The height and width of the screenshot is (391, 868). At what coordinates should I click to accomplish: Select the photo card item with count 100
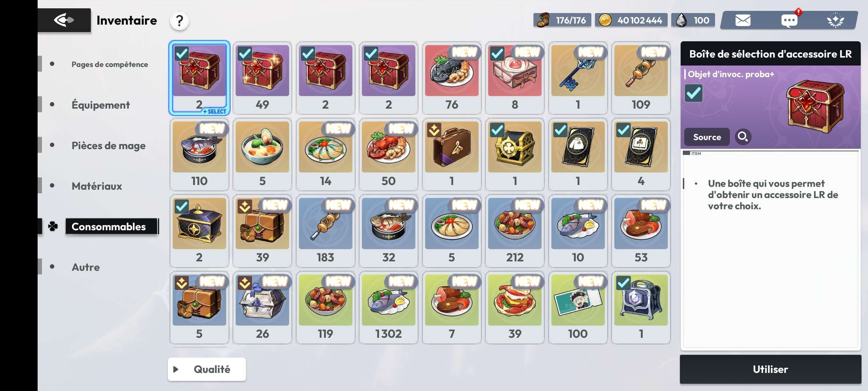pyautogui.click(x=578, y=307)
